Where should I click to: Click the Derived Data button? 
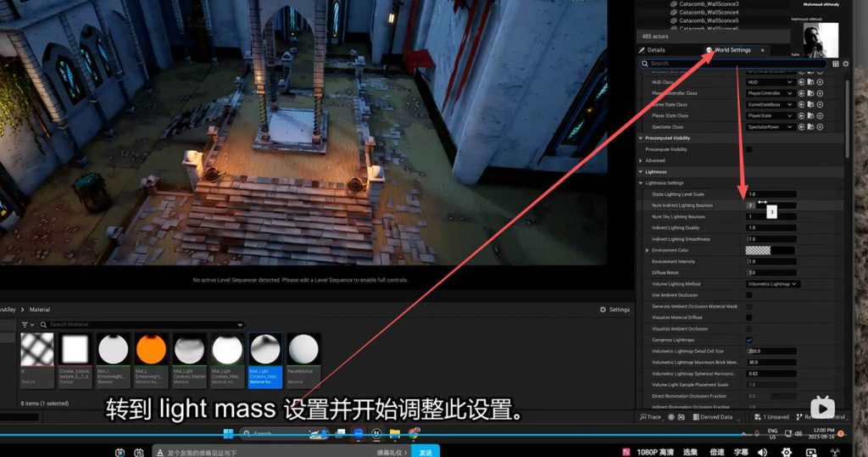tap(710, 417)
